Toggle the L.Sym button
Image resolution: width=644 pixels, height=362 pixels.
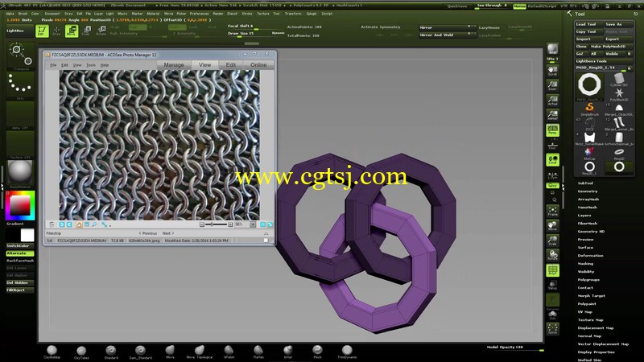coord(552,175)
